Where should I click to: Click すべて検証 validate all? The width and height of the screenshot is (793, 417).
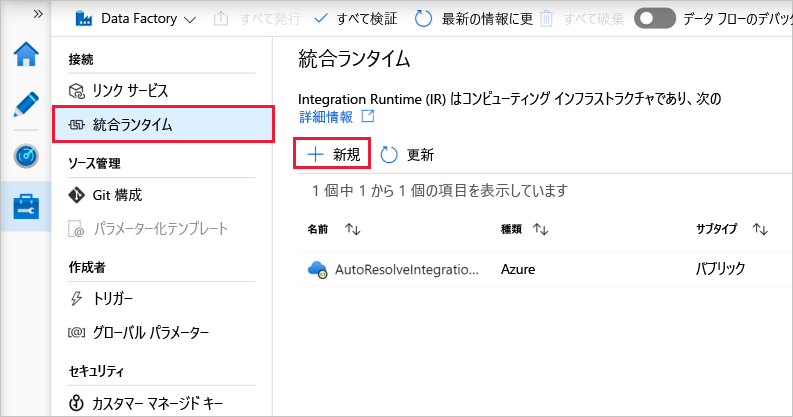coord(367,19)
